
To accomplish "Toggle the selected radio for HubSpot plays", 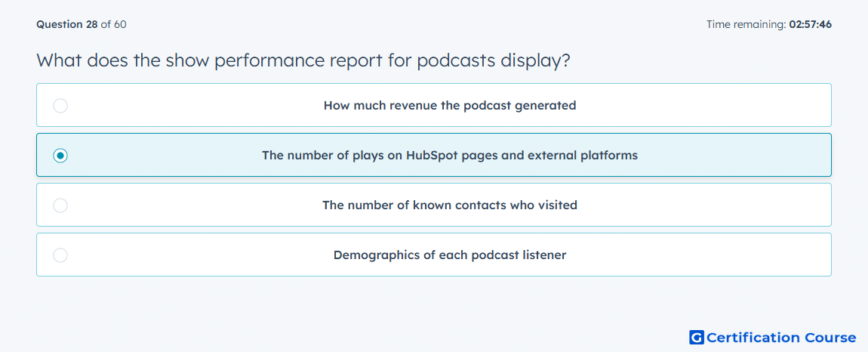I will pos(60,155).
